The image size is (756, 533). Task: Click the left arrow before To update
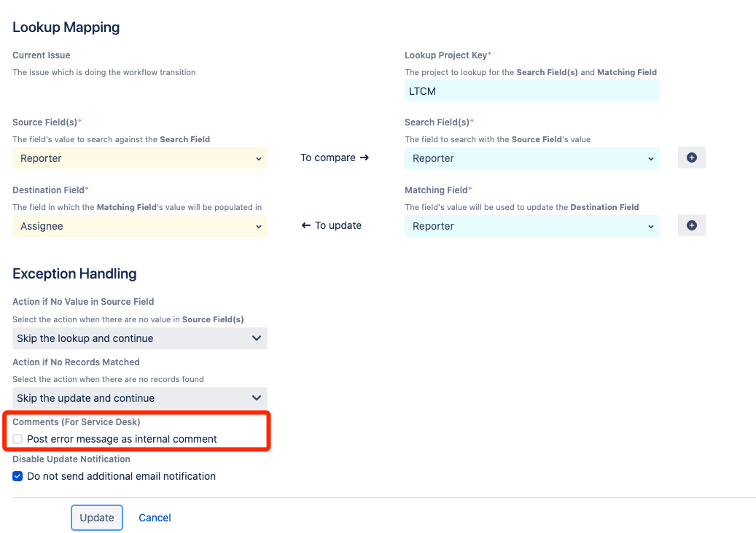coord(306,225)
